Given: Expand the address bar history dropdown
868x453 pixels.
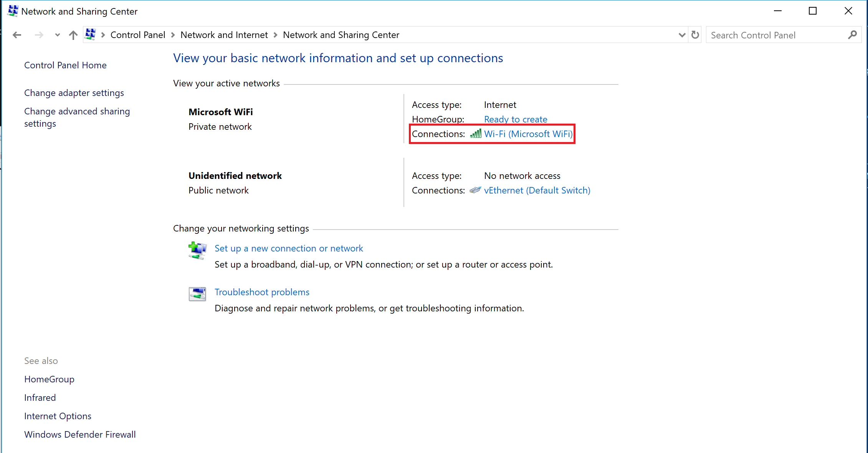Looking at the screenshot, I should coord(682,35).
